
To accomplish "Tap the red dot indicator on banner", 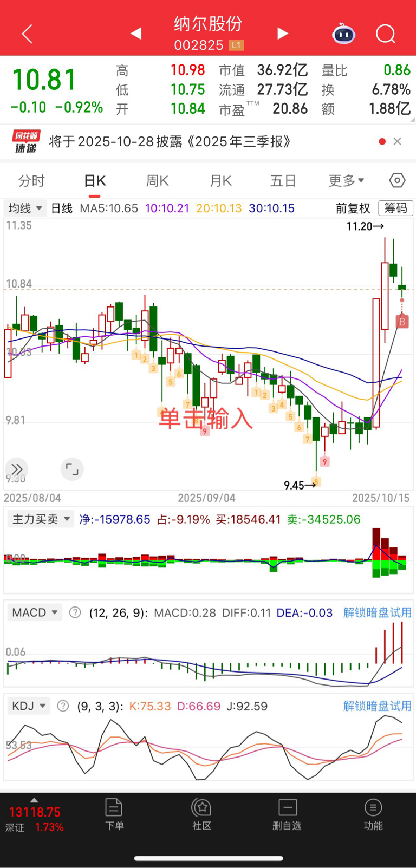I will (382, 141).
